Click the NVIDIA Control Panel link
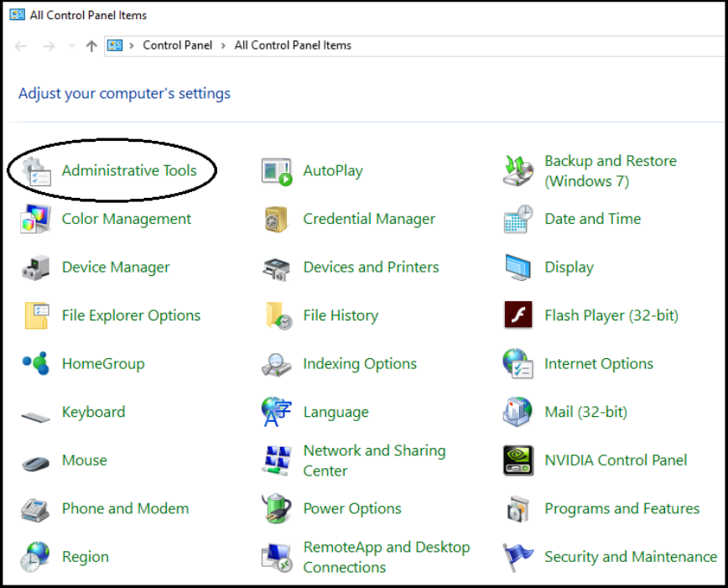The image size is (728, 588). [x=616, y=461]
